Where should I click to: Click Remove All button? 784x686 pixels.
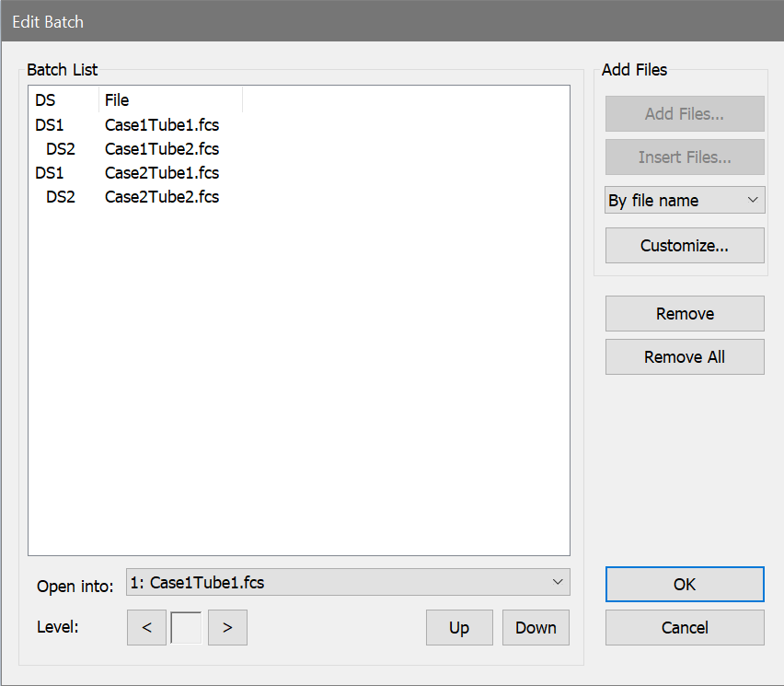685,357
